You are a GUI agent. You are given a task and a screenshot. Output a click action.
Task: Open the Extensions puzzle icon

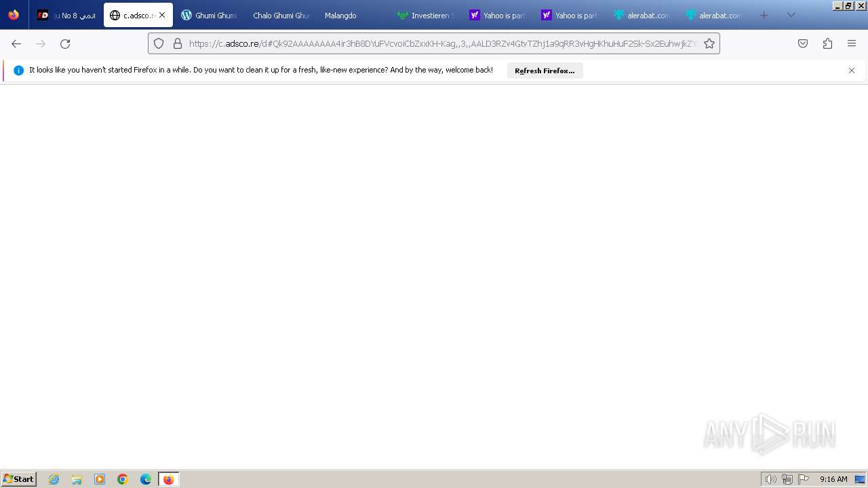pos(827,43)
